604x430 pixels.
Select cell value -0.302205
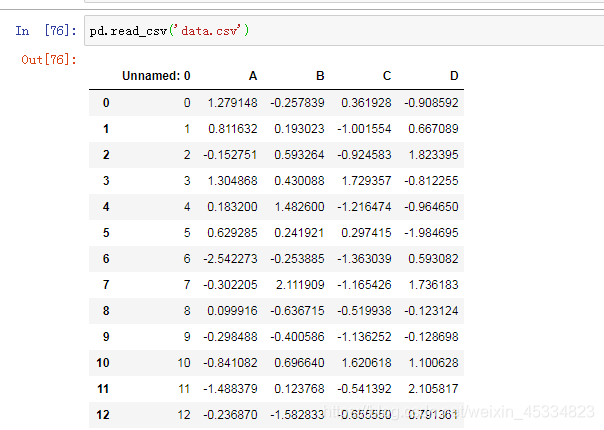pyautogui.click(x=230, y=285)
